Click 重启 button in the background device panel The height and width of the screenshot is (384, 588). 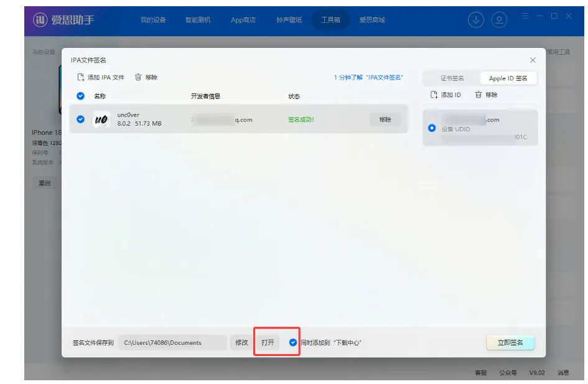click(x=45, y=183)
